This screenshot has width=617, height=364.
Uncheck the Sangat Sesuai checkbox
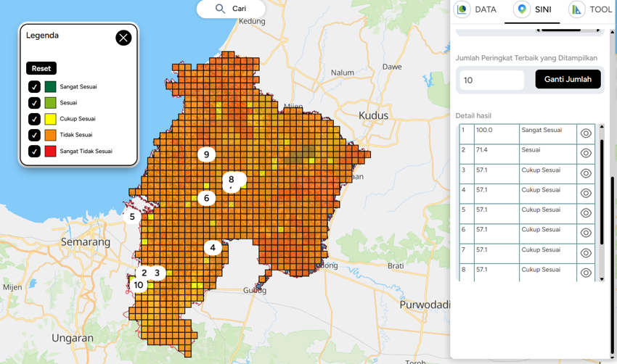(34, 86)
